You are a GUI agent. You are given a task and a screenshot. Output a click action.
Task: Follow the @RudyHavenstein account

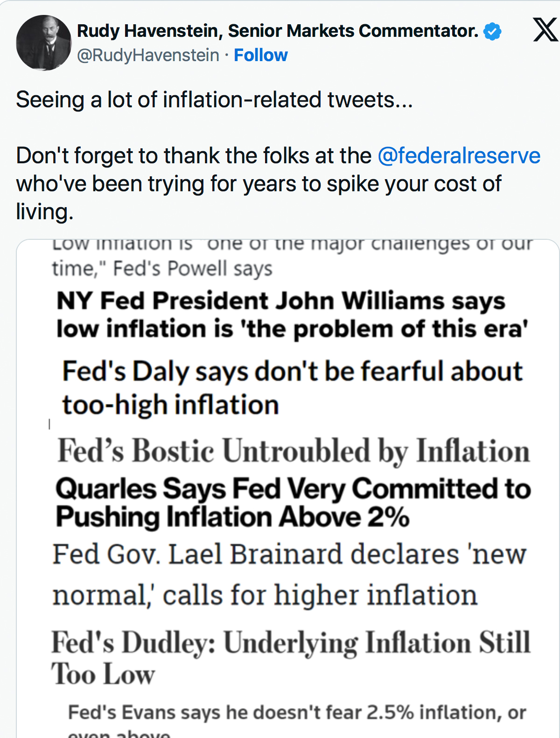(x=260, y=55)
